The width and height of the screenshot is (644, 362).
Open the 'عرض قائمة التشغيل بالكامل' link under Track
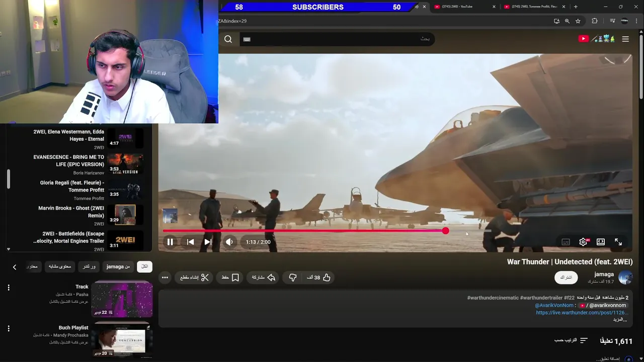69,302
